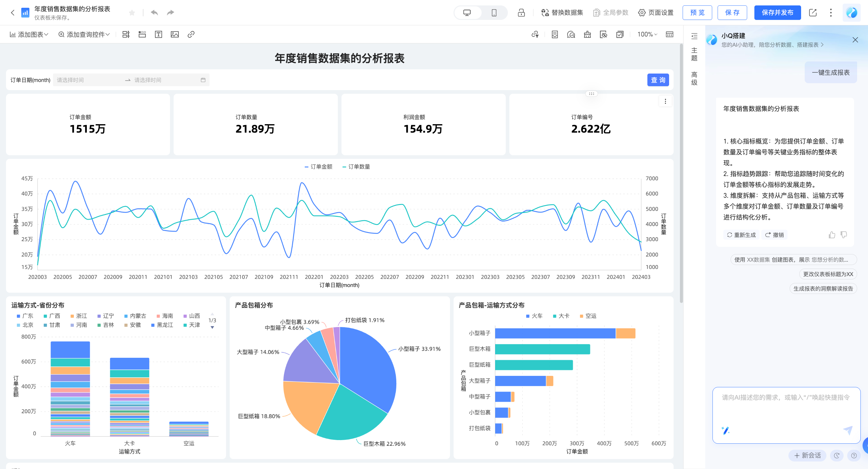Collapse the right side panel list icon
Viewport: 868px width, 469px height.
[694, 36]
